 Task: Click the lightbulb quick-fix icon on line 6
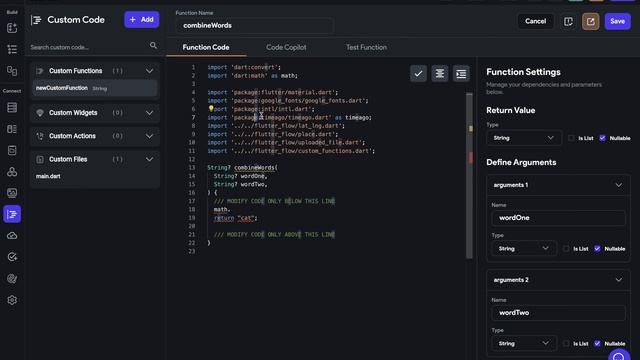[x=211, y=109]
